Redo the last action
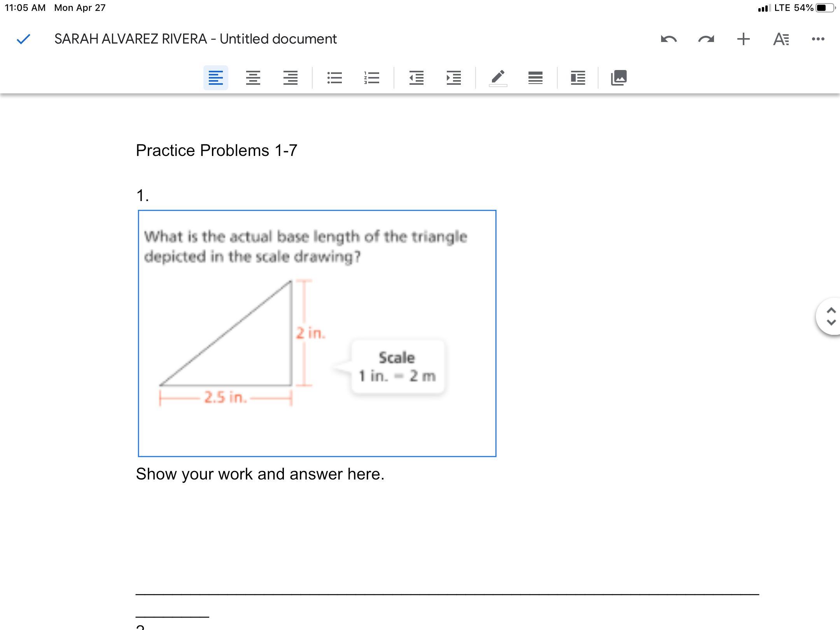Screen dimensions: 840x630 (x=706, y=39)
